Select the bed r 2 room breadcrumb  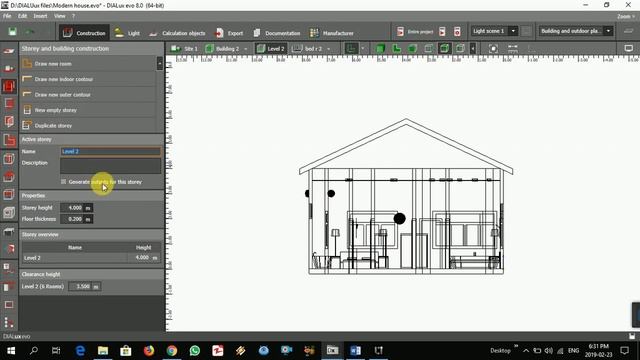[307, 49]
